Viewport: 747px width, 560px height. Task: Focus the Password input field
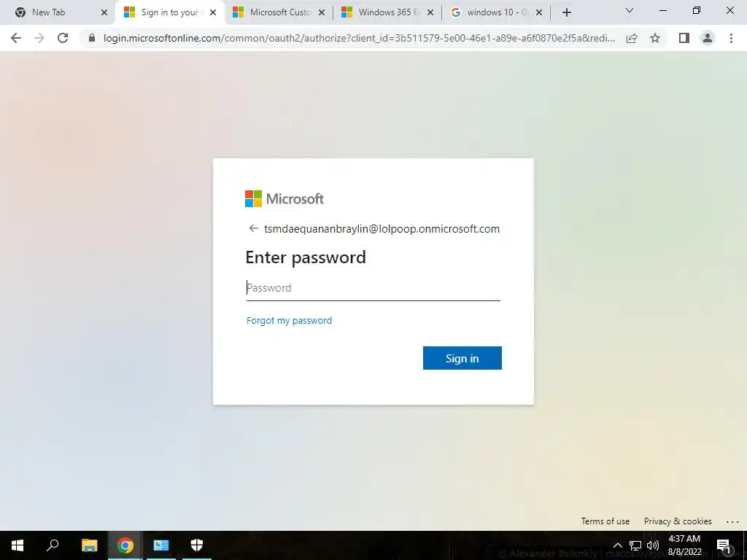(x=373, y=287)
